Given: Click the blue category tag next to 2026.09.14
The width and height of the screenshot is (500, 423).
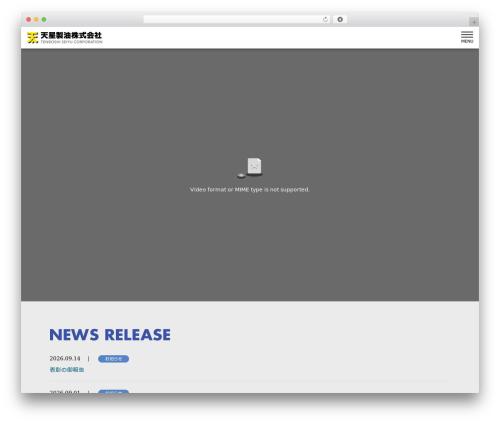Looking at the screenshot, I should pyautogui.click(x=113, y=359).
